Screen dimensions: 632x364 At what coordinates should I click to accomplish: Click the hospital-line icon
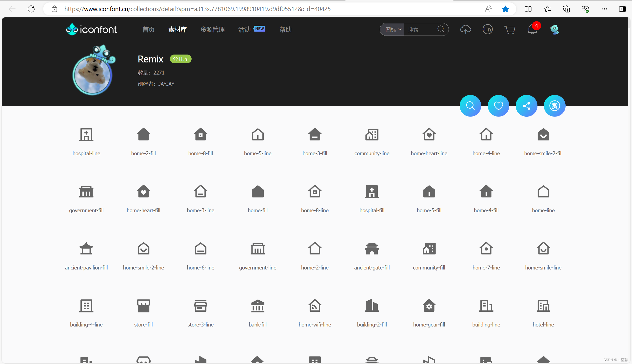pos(86,134)
